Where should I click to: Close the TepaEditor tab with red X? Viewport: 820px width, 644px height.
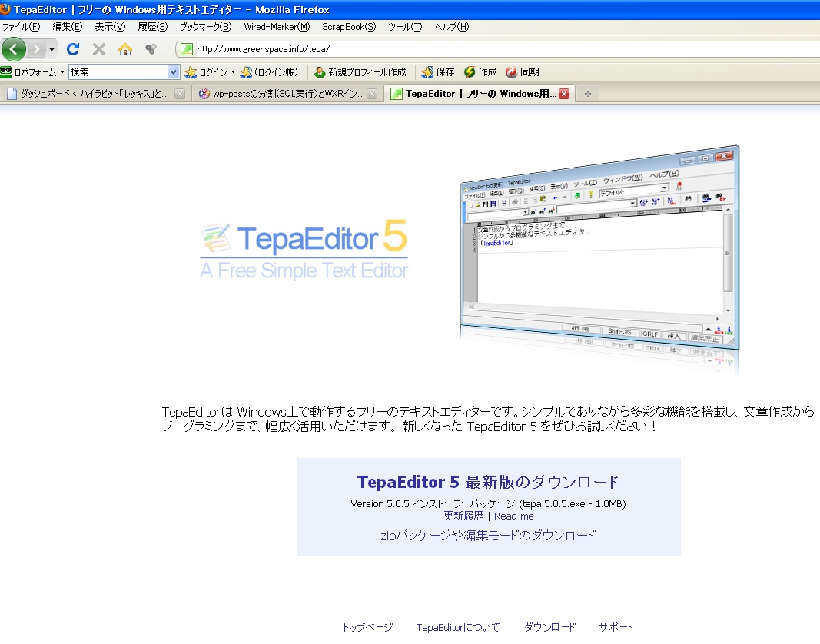pyautogui.click(x=564, y=94)
